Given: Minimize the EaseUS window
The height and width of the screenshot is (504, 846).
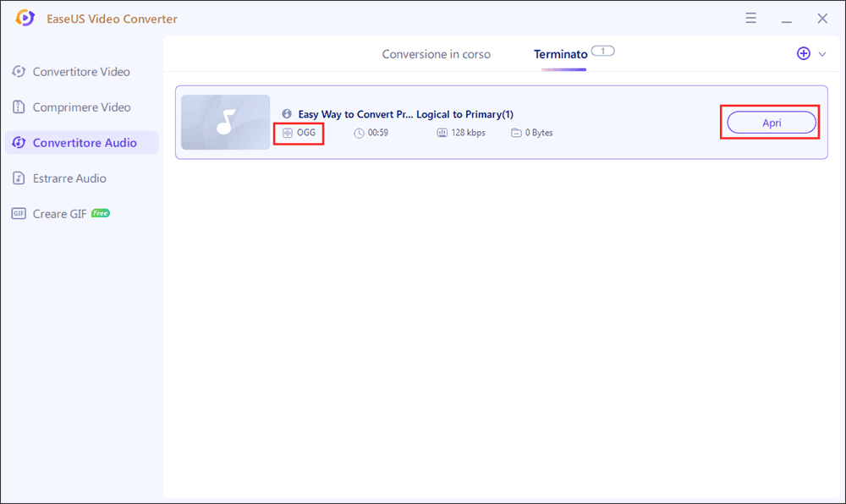Looking at the screenshot, I should click(787, 21).
